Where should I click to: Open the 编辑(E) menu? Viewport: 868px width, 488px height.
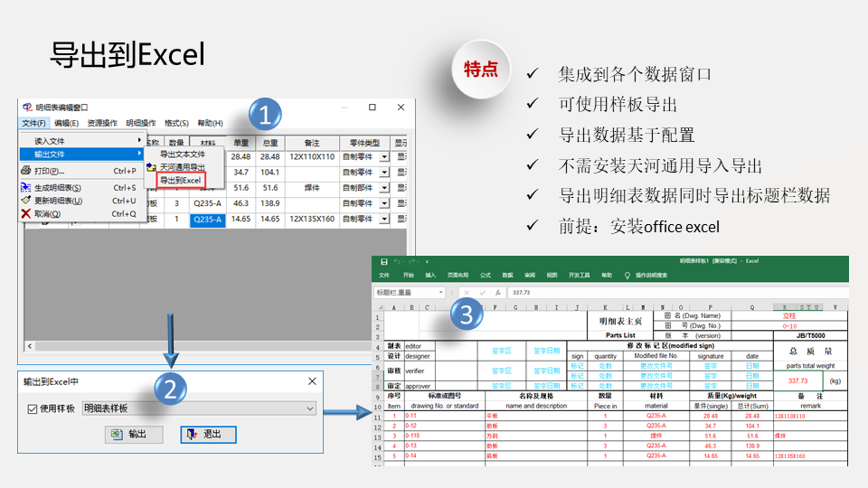66,123
